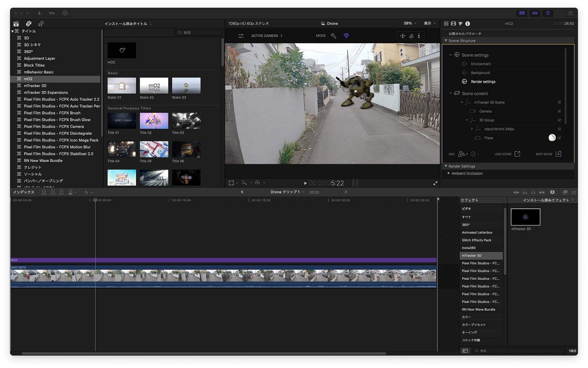Disable the Plane layer checkbox

pos(559,138)
